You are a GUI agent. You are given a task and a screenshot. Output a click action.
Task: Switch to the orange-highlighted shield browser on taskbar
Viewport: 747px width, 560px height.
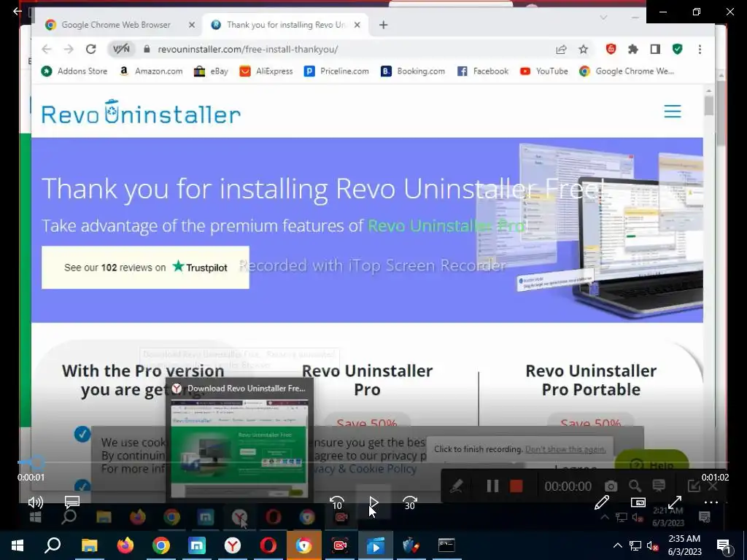[304, 545]
